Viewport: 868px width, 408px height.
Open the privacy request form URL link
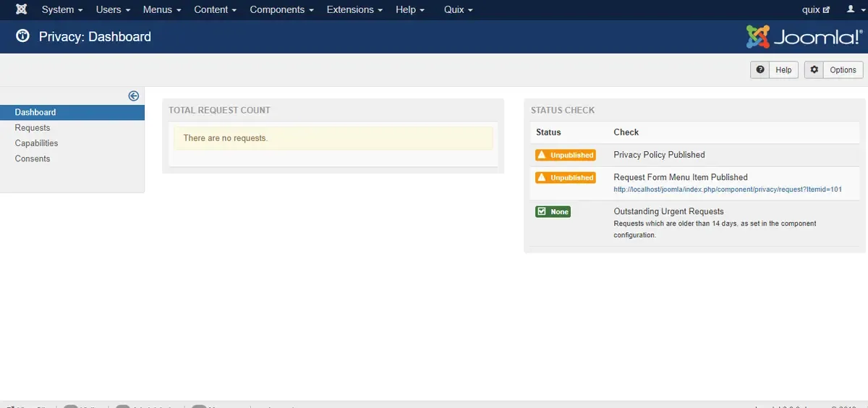[728, 190]
